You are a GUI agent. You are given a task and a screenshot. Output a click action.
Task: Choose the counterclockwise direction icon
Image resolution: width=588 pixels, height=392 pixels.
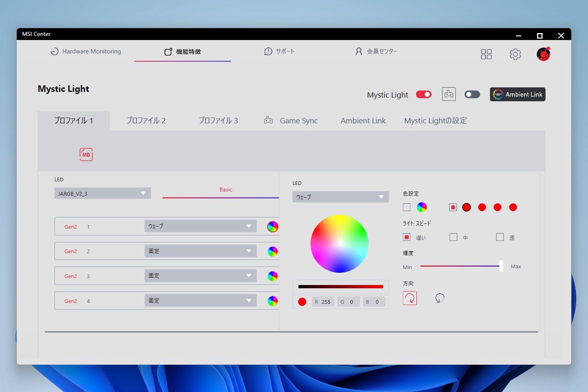[x=440, y=298]
